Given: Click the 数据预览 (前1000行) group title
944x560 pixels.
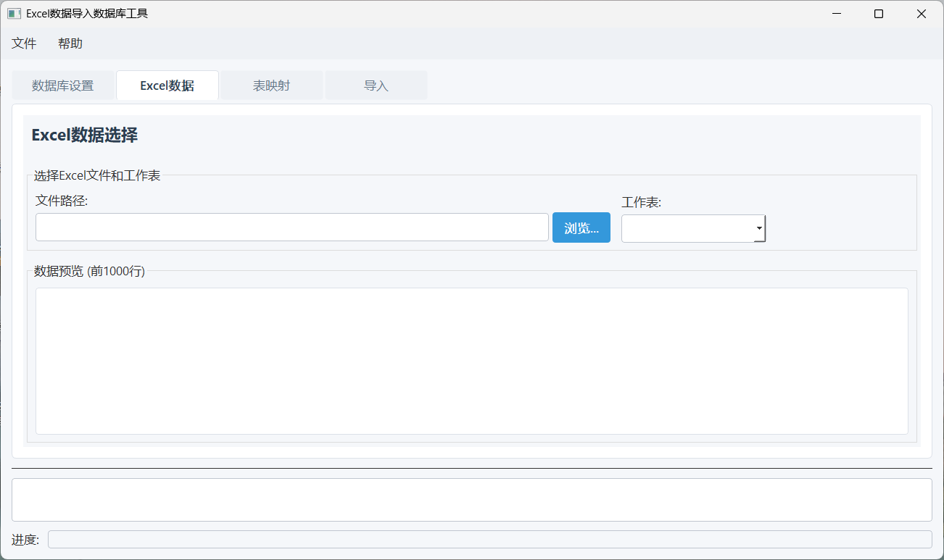Looking at the screenshot, I should (90, 272).
